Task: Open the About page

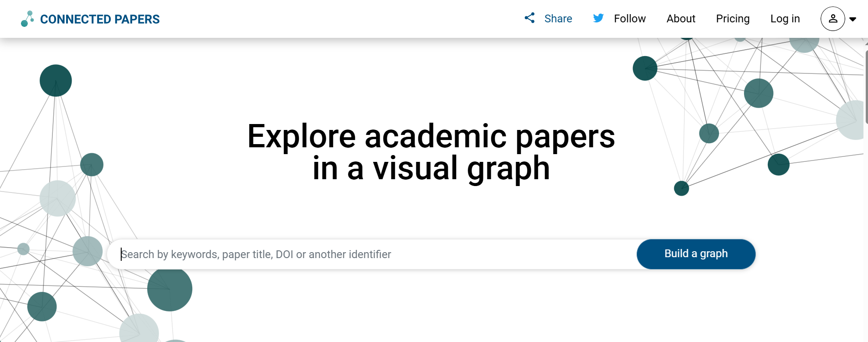Action: click(x=681, y=19)
